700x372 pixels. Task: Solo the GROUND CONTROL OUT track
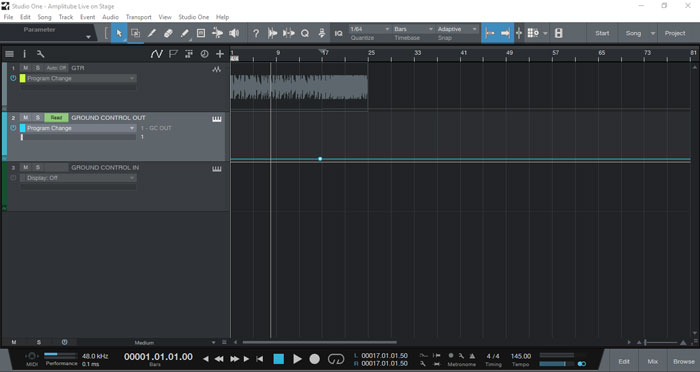click(x=38, y=117)
